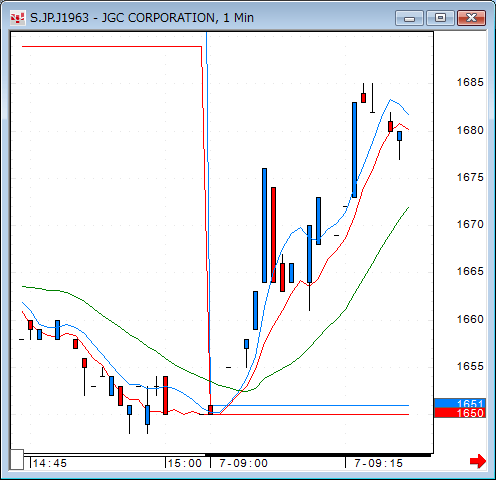496x480 pixels.
Task: Select the tall red candlestick topping near 1674
Action: [x=273, y=235]
